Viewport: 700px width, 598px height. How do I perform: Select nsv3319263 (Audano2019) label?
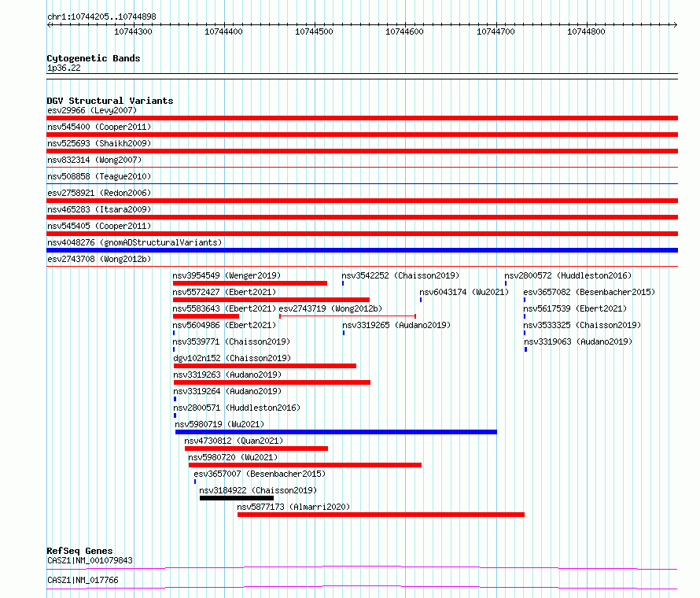pyautogui.click(x=227, y=375)
